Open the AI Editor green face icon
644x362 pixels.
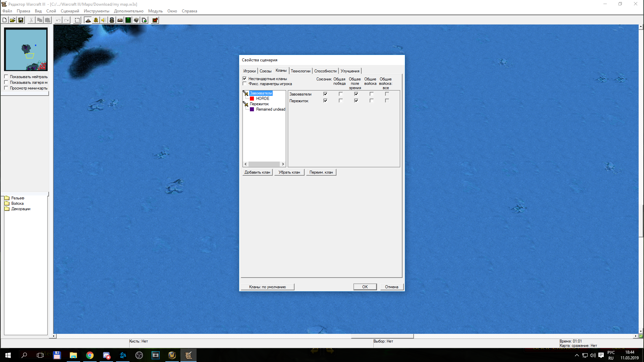point(128,20)
